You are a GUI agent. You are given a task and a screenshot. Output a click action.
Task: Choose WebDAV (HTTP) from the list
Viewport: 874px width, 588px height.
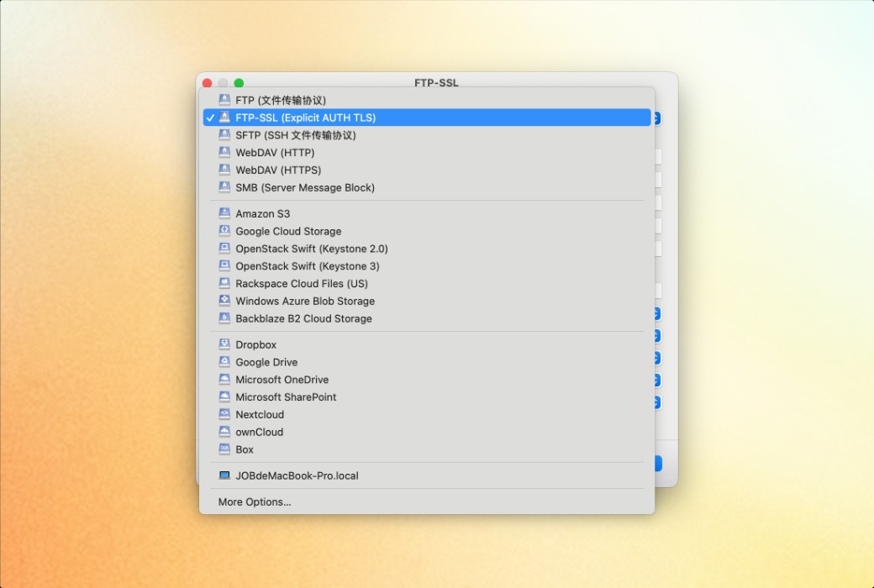pos(426,152)
